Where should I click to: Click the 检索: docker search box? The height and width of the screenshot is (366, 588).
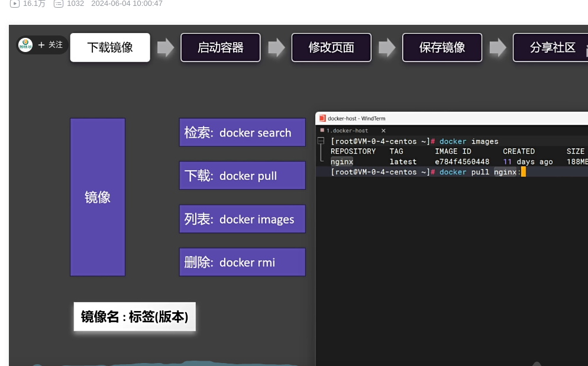pos(242,132)
